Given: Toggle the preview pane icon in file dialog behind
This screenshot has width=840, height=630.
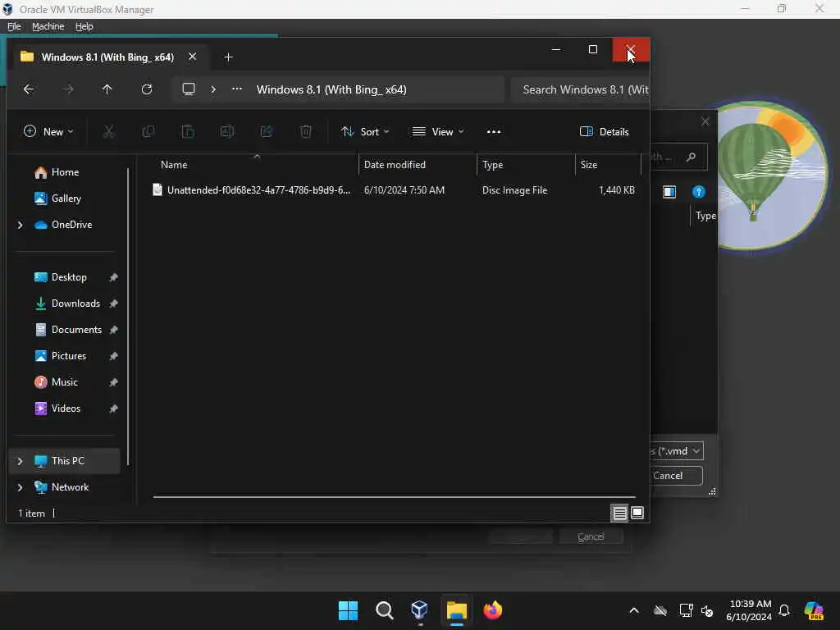Looking at the screenshot, I should pos(669,192).
